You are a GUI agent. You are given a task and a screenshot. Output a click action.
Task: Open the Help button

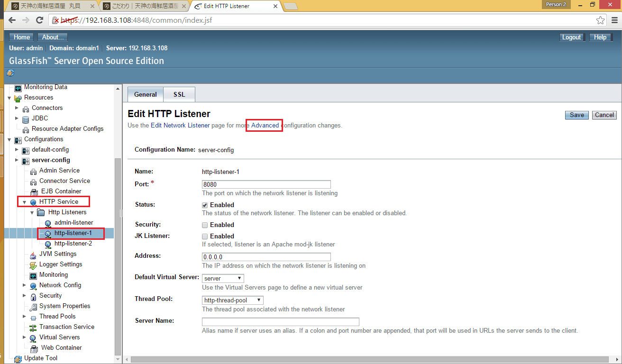(x=600, y=37)
